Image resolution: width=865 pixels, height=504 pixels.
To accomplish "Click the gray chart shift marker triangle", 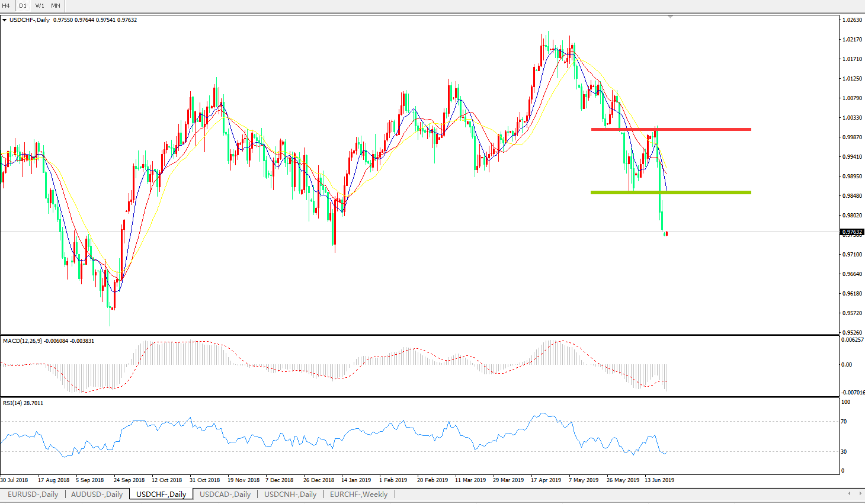I will (x=670, y=17).
